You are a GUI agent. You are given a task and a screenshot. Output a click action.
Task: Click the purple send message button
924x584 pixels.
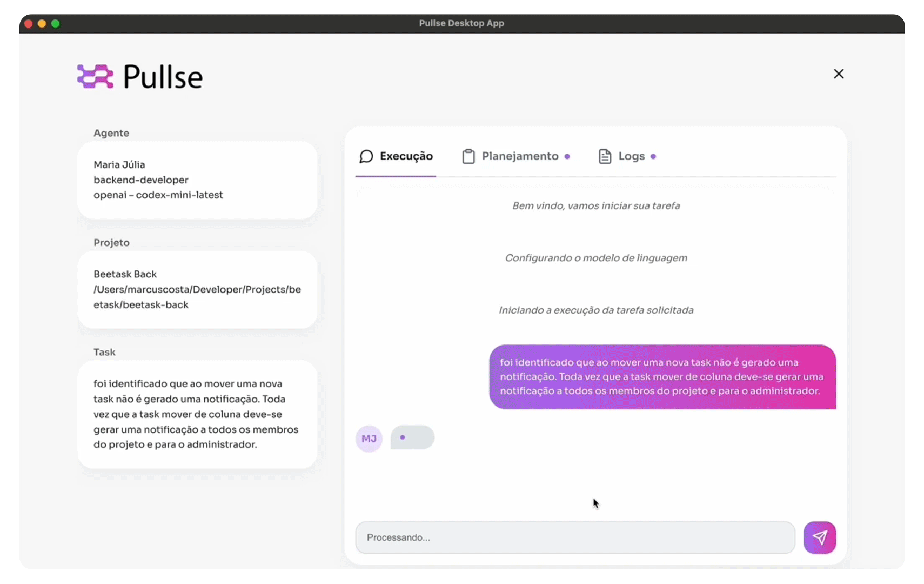click(x=819, y=537)
